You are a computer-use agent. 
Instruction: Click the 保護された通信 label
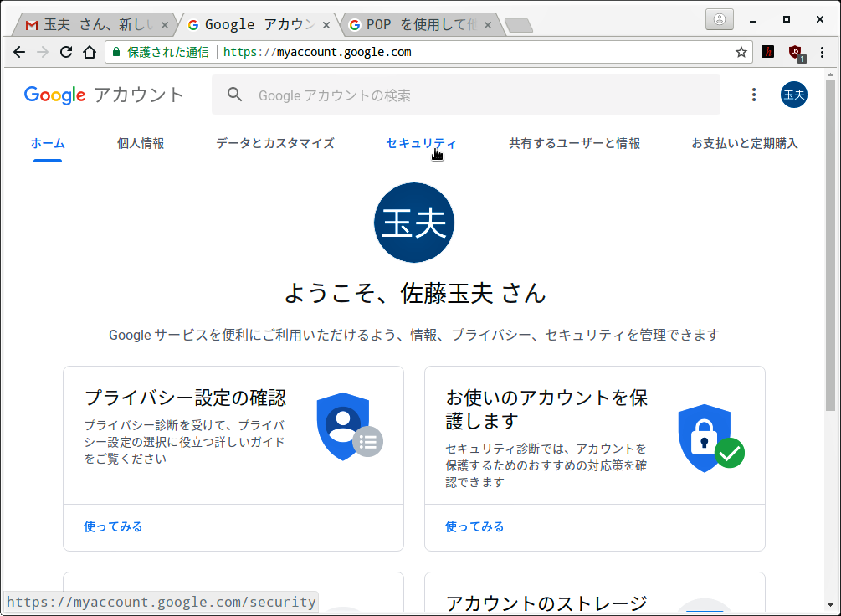coord(168,52)
